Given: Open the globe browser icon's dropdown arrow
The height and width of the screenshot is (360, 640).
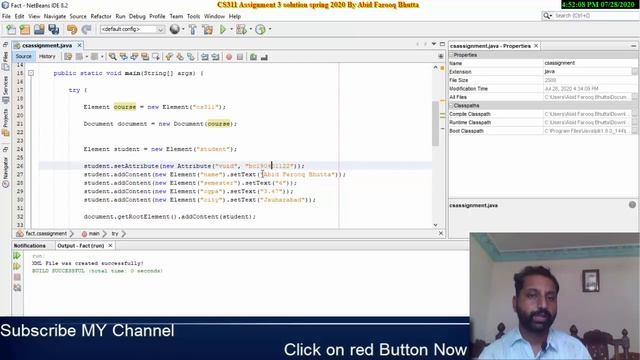Looking at the screenshot, I should tap(183, 29).
